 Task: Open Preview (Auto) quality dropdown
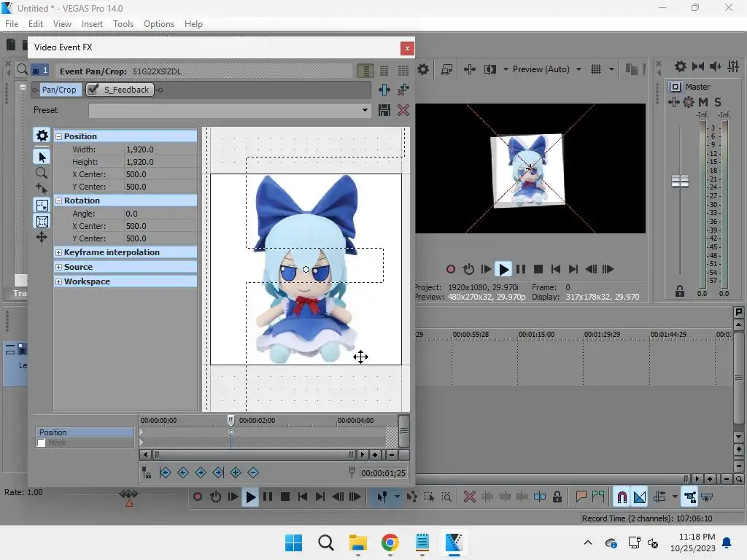pyautogui.click(x=578, y=69)
